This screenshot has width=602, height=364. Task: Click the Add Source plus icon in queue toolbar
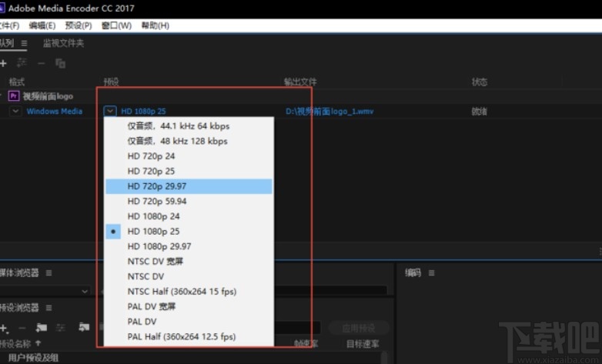[3, 63]
